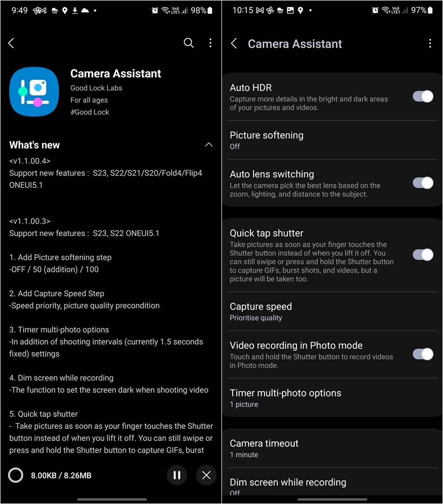Screen dimensions: 443x504
Task: Disable Quick tap shutter
Action: pos(422,254)
